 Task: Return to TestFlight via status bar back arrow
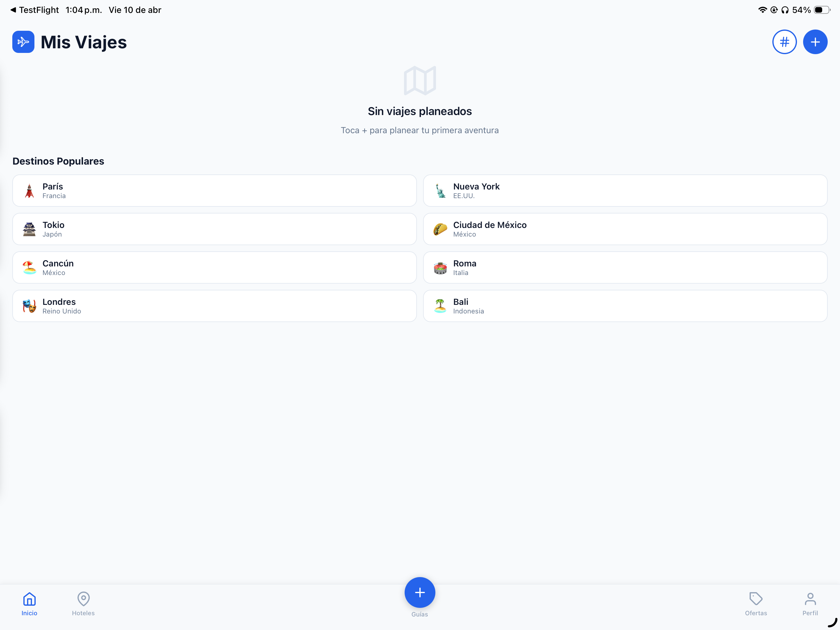(x=34, y=10)
